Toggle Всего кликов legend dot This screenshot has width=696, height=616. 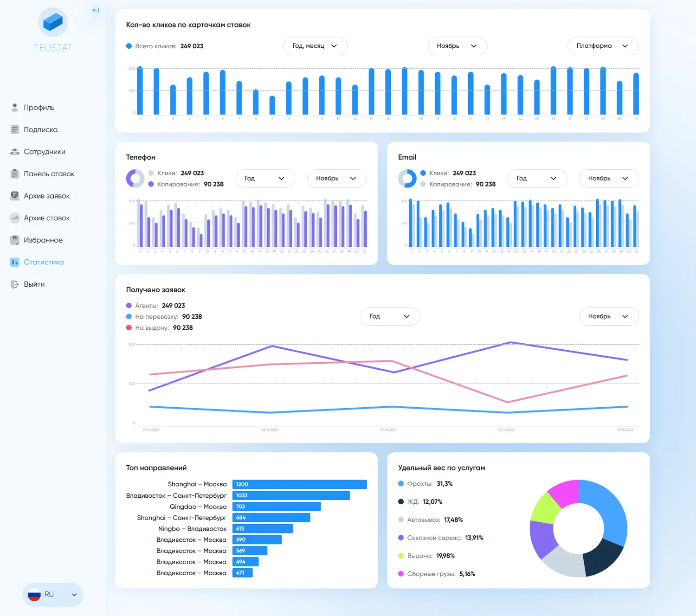click(129, 46)
